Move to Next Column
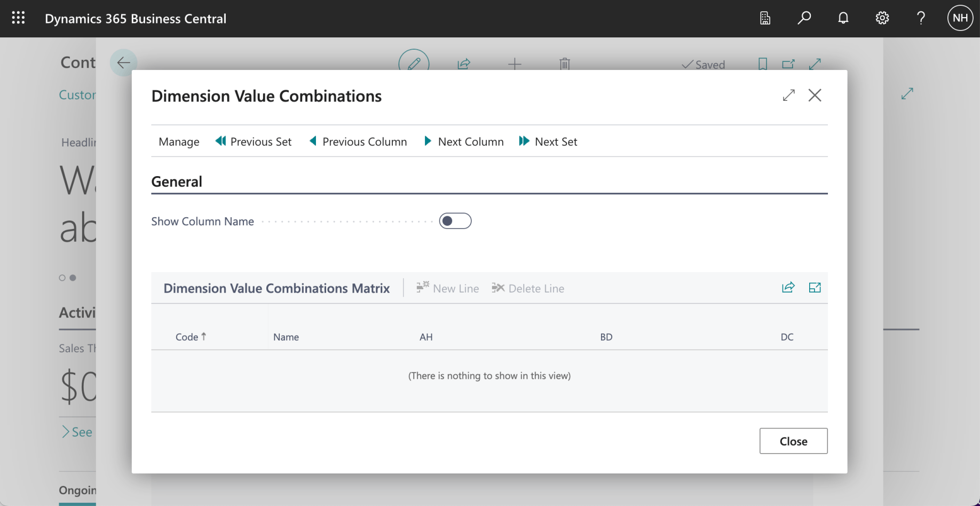980x506 pixels. pos(464,141)
